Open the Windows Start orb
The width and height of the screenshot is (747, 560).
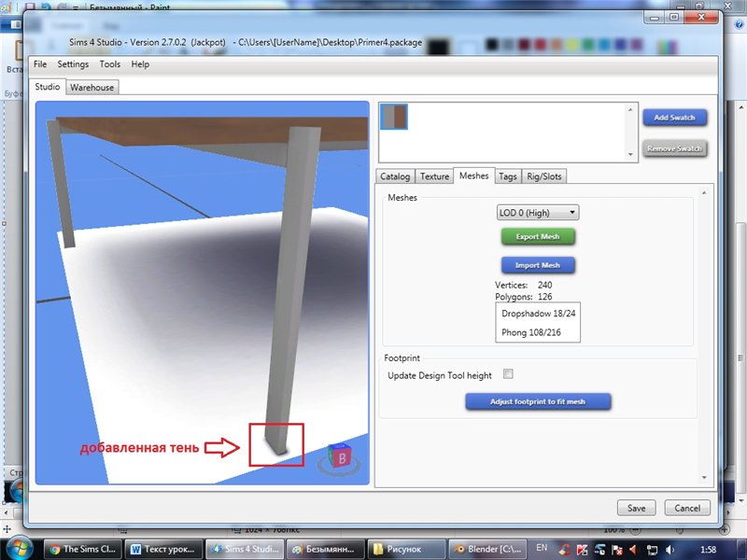(x=19, y=548)
